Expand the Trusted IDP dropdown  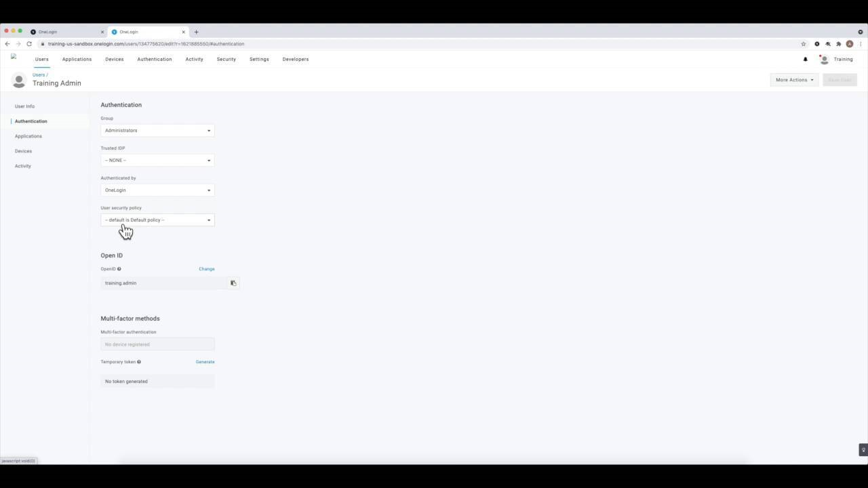click(157, 160)
